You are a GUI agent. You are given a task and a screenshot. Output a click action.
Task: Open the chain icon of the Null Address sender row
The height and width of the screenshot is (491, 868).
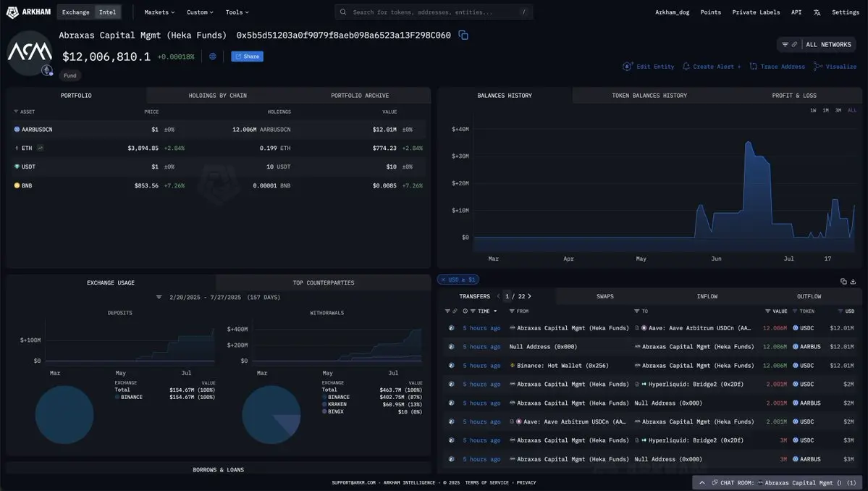tap(451, 346)
